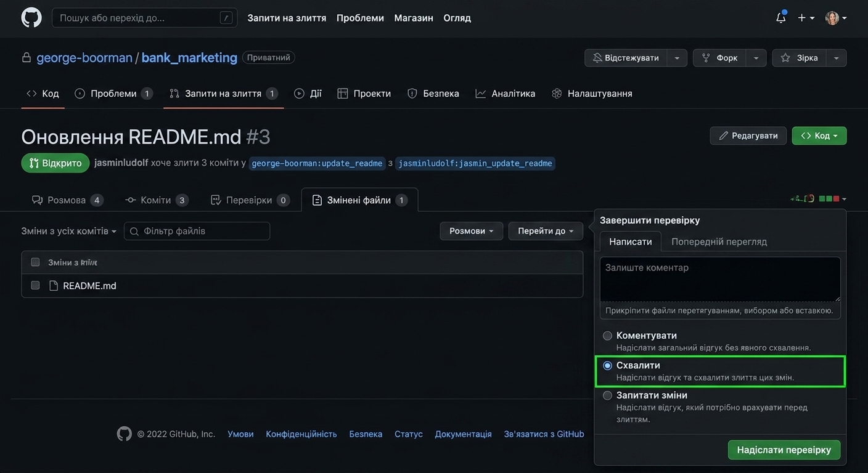Open the "Проблеми" repository tab
This screenshot has height=473, width=868.
point(113,94)
